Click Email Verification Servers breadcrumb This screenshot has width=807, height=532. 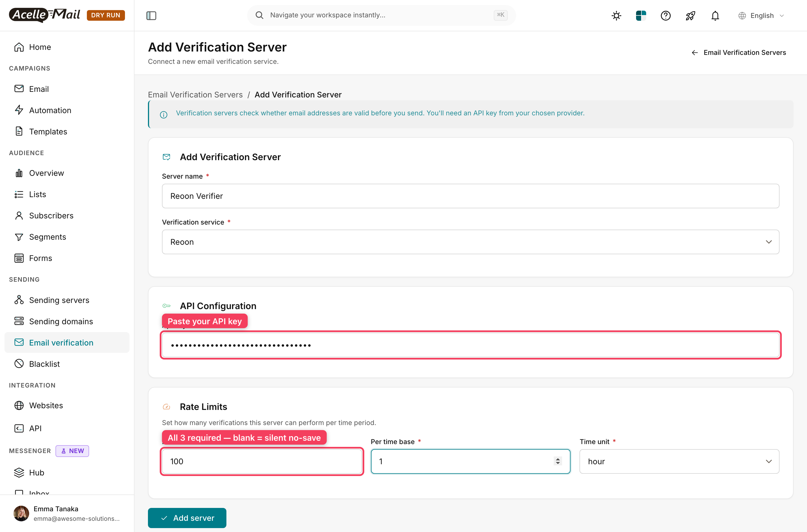point(195,95)
